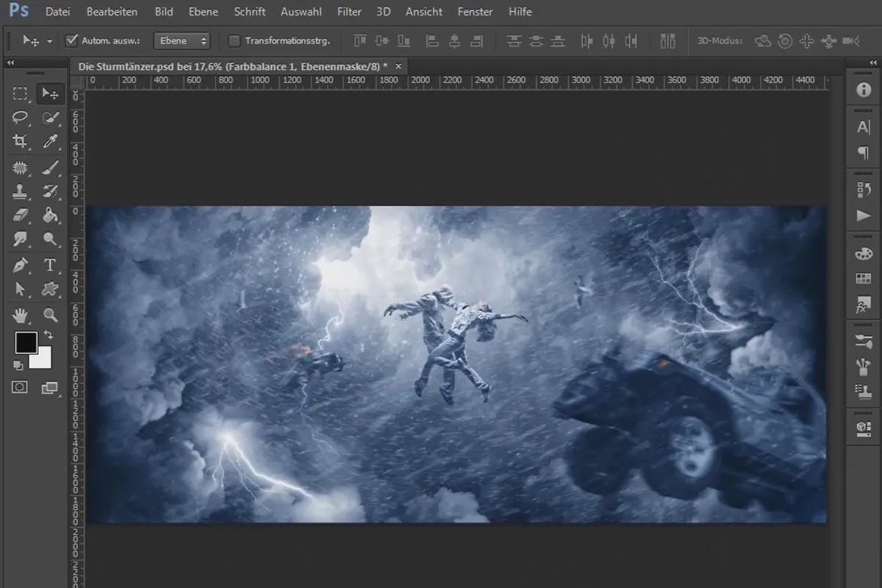Select the Clone Stamp tool
Image resolution: width=882 pixels, height=588 pixels.
[x=20, y=191]
